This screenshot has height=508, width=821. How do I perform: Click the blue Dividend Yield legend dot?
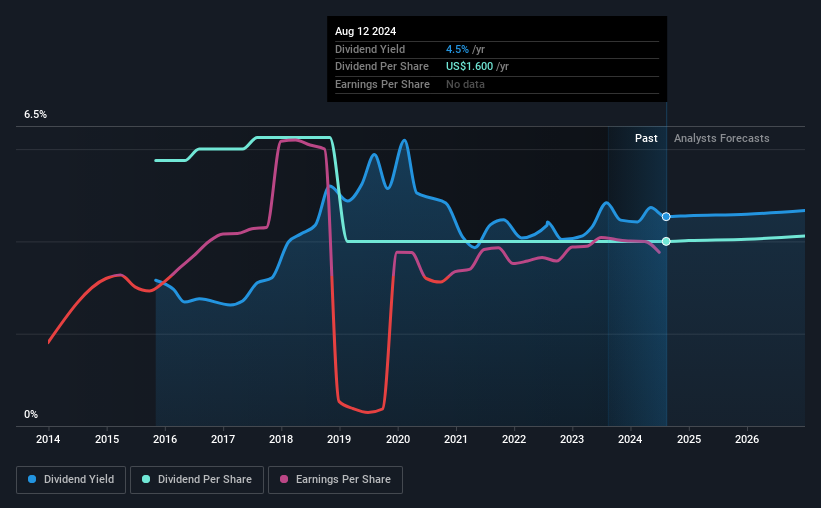(x=32, y=479)
